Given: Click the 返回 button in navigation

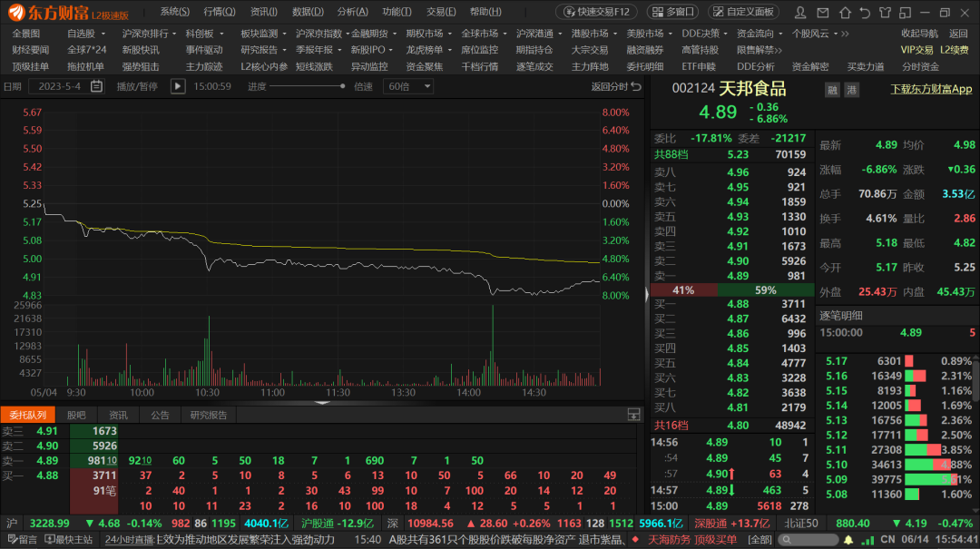Looking at the screenshot, I should click(x=958, y=34).
